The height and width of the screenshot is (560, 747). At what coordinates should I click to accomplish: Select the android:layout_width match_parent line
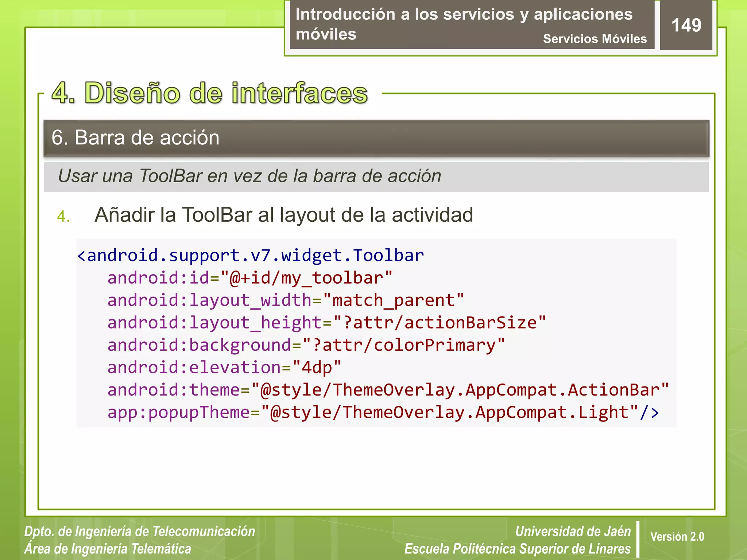[x=286, y=300]
